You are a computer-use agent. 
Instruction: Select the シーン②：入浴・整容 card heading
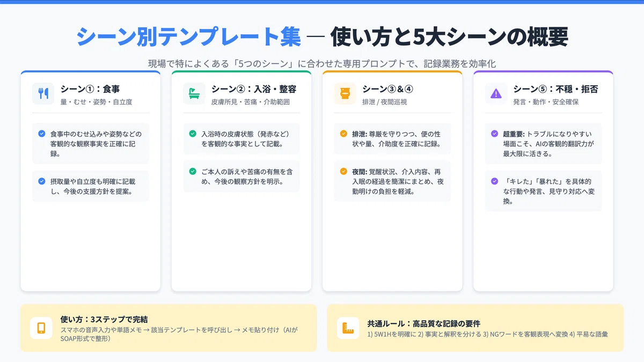point(254,89)
